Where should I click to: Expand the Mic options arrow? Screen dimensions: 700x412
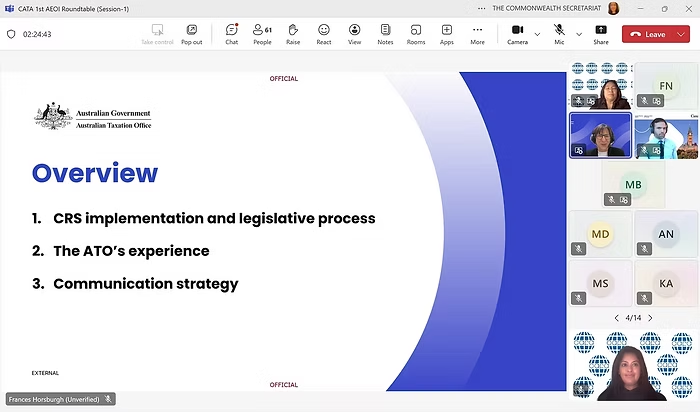(x=579, y=34)
